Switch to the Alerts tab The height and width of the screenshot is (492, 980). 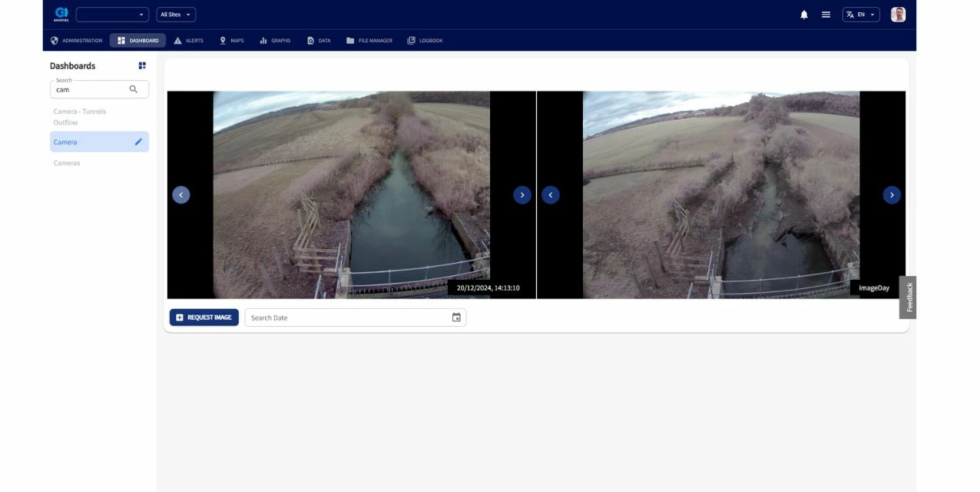(188, 41)
